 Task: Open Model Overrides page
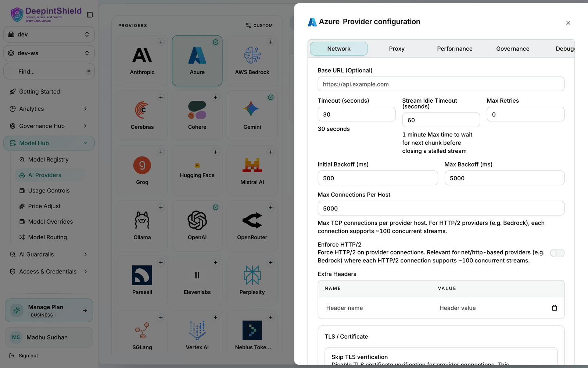click(x=50, y=222)
